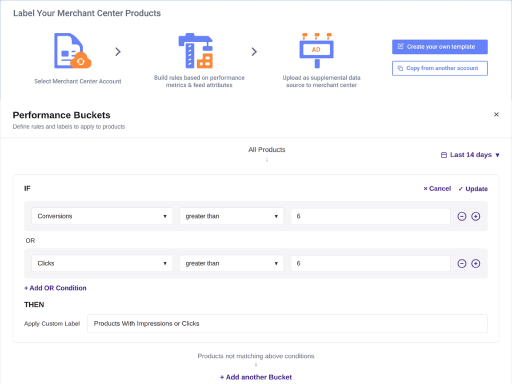Open the Conversions metric dropdown
The width and height of the screenshot is (512, 384).
[x=102, y=216]
